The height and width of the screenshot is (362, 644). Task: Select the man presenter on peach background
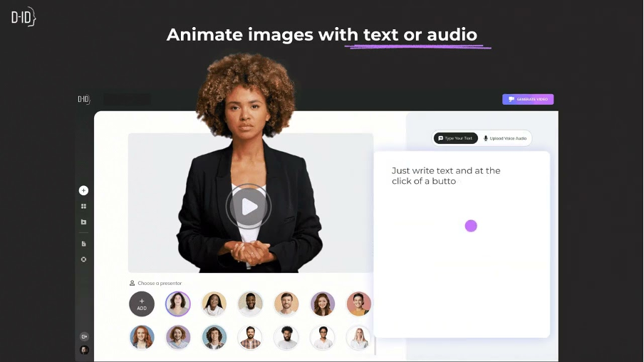click(x=286, y=304)
